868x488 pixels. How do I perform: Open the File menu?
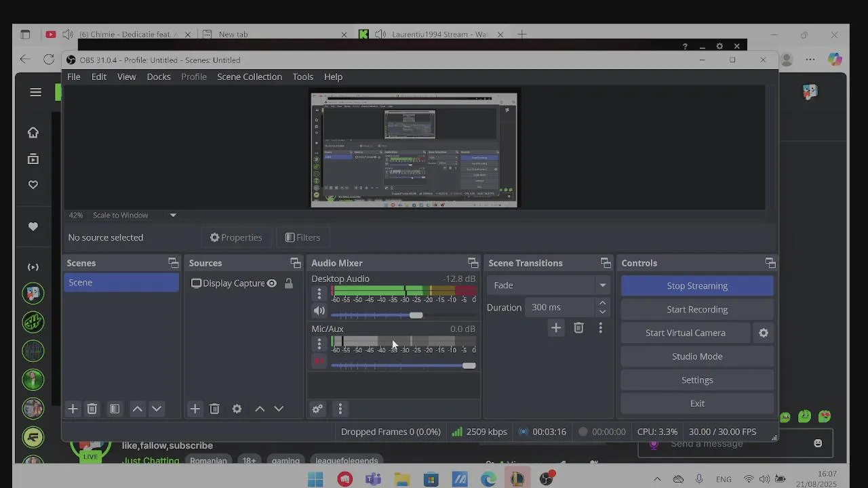pyautogui.click(x=73, y=77)
